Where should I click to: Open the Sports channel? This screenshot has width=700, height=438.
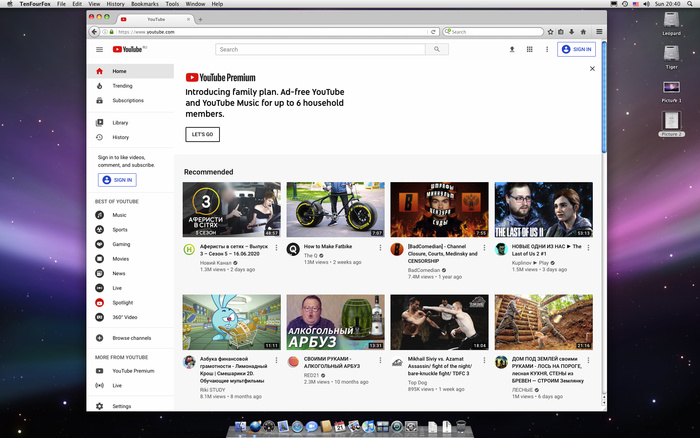click(x=130, y=229)
